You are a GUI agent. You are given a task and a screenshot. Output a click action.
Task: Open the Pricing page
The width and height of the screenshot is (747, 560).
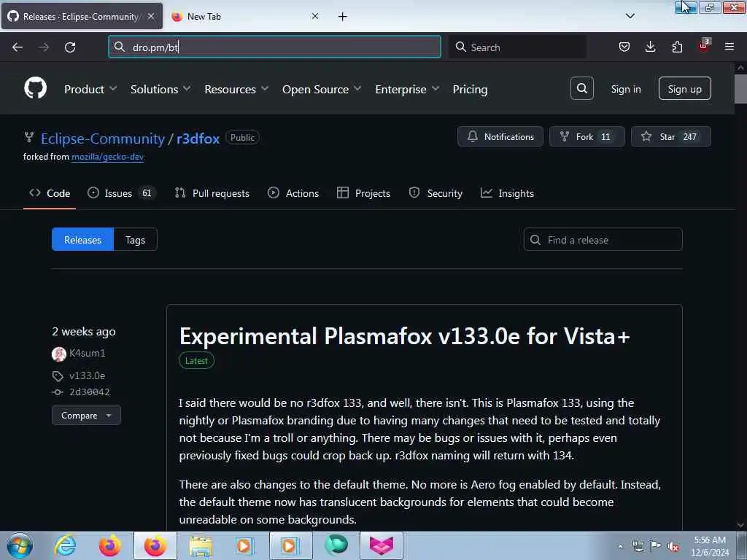pos(470,89)
